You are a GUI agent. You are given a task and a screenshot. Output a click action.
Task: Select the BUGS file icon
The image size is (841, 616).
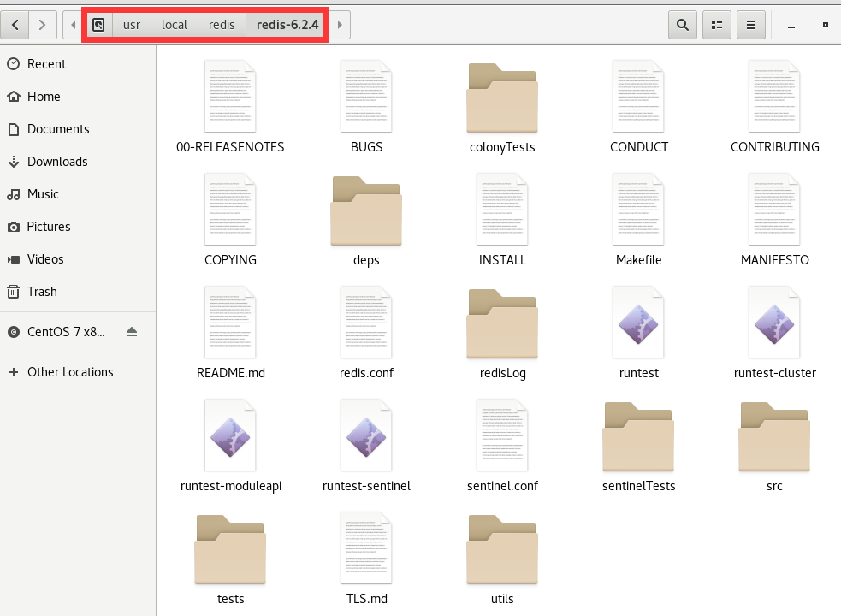coord(366,97)
